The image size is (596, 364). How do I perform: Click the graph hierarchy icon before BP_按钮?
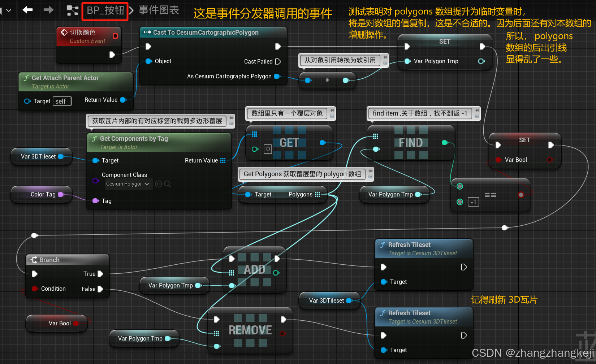click(72, 10)
